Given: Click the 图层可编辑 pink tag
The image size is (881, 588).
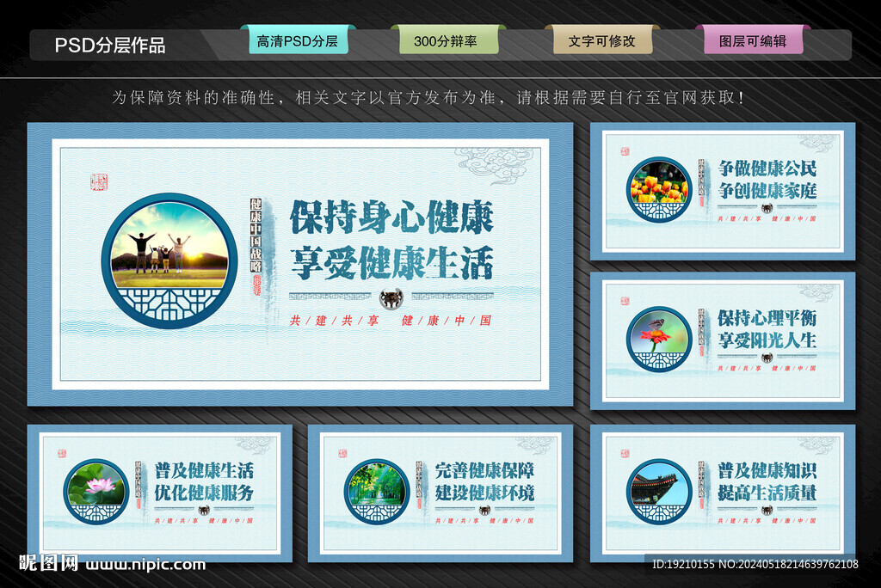Looking at the screenshot, I should [x=753, y=41].
